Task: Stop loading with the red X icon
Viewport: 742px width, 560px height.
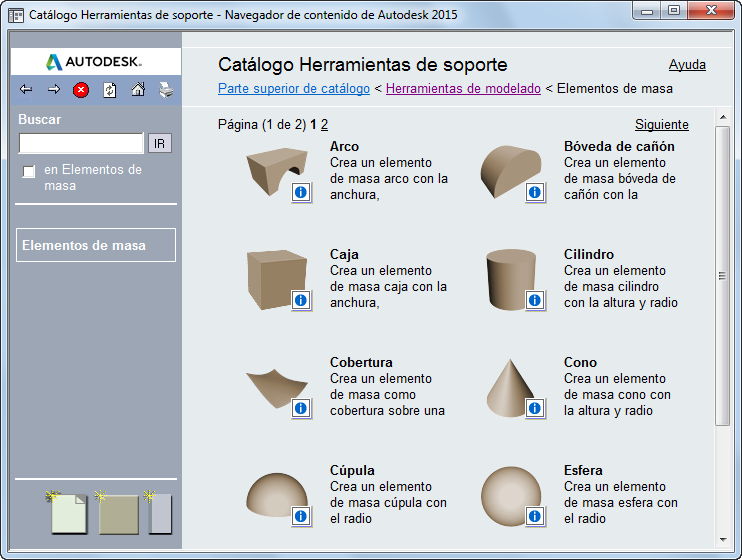Action: (81, 89)
